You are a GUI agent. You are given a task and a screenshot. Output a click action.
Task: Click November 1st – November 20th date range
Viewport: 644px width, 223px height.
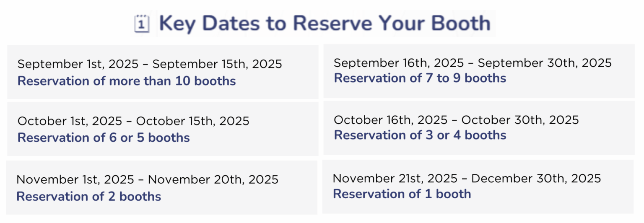[147, 180]
